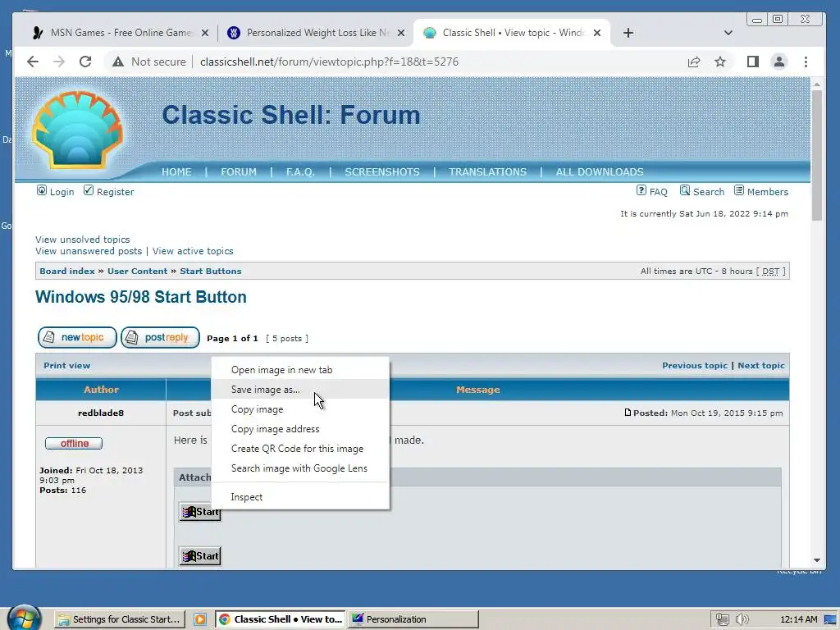Click the redblade8 author name
This screenshot has height=630, width=840.
click(x=101, y=413)
